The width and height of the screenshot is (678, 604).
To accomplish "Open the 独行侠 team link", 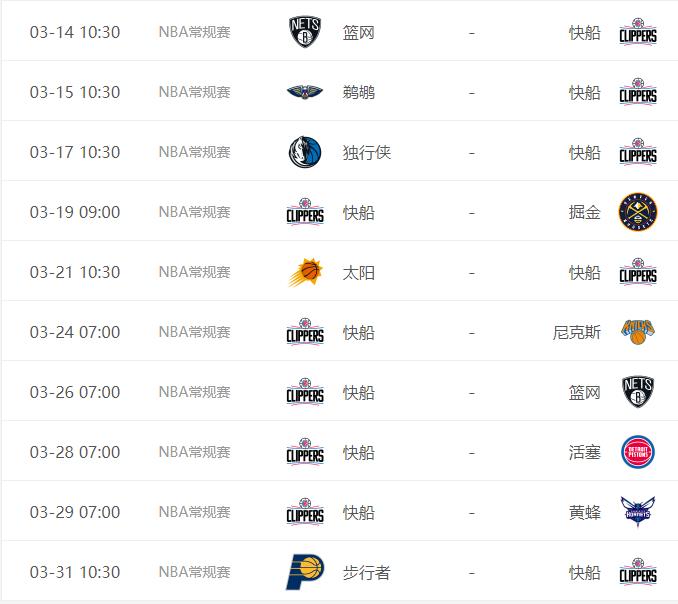I will click(367, 152).
